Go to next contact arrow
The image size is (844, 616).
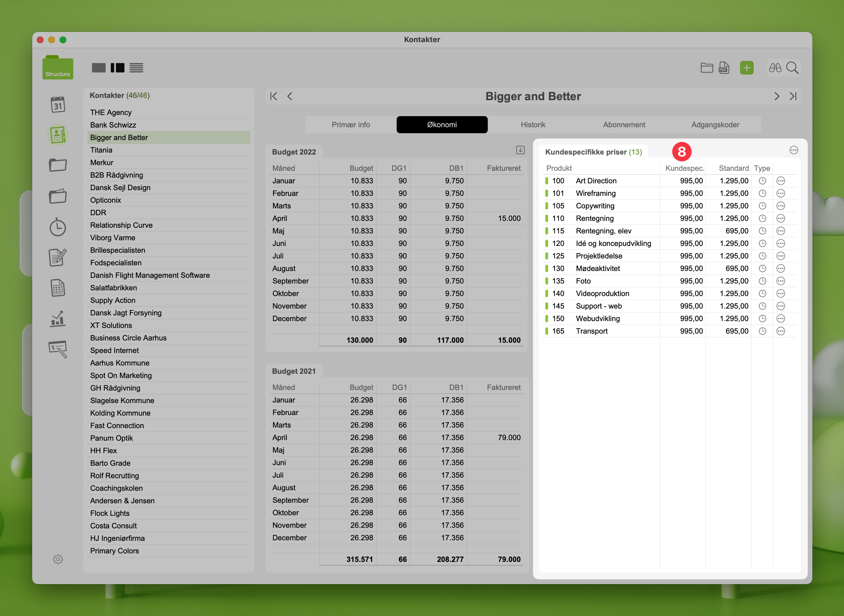point(777,96)
